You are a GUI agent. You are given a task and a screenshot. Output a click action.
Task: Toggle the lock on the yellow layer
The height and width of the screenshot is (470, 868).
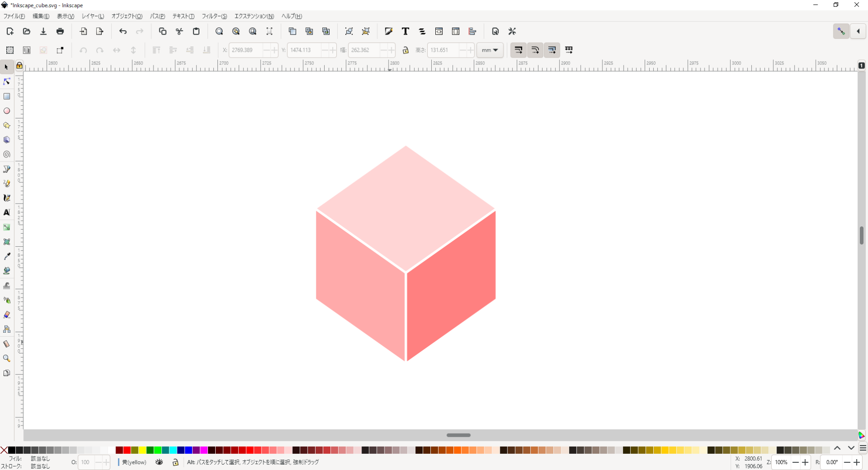click(175, 462)
